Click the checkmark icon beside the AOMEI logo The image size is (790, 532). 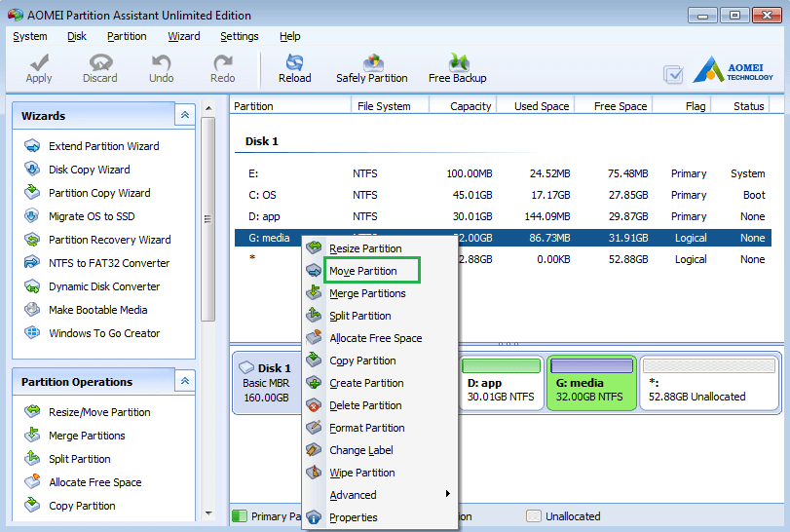pos(673,75)
